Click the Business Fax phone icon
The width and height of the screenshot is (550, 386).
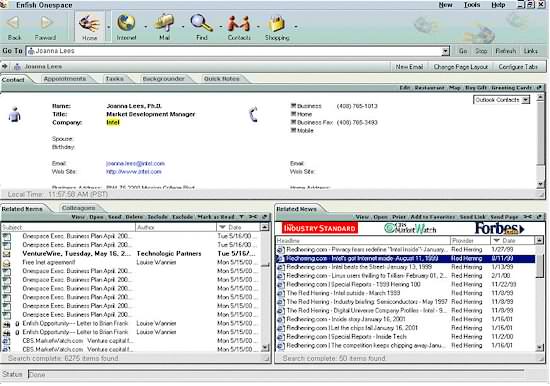293,122
